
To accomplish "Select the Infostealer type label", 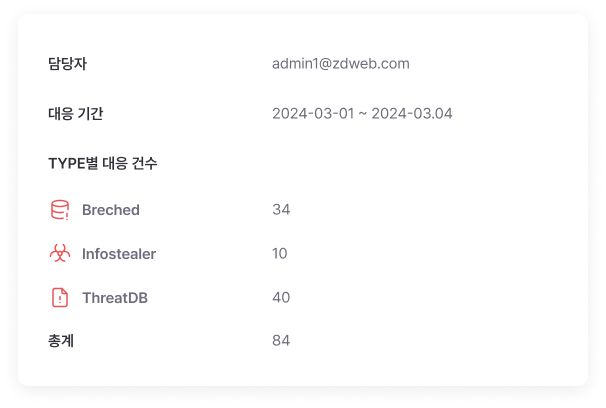I will click(x=119, y=254).
